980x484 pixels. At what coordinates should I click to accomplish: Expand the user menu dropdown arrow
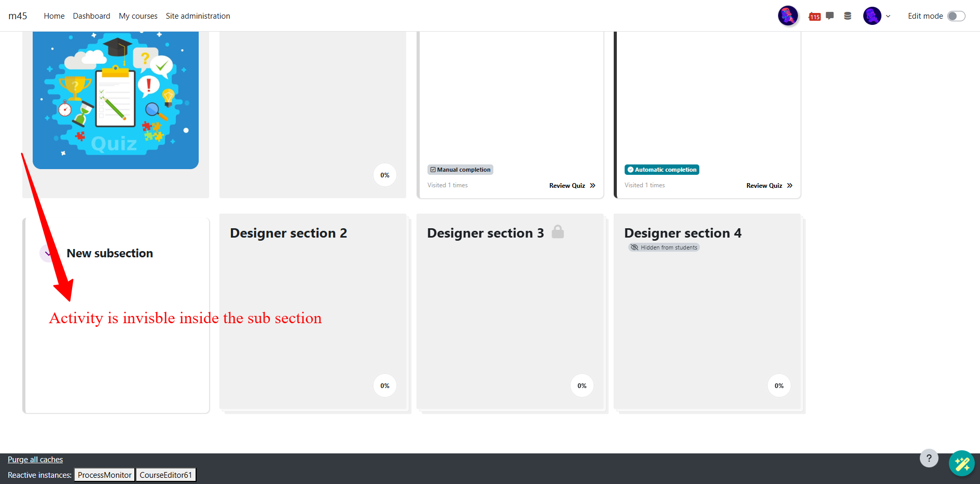(x=888, y=16)
